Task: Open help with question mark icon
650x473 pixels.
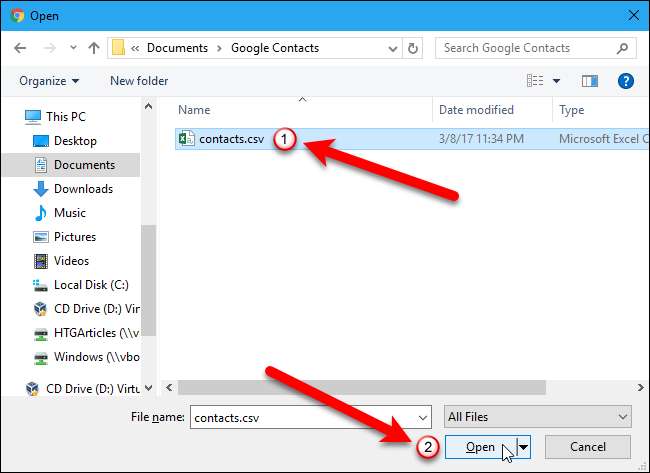Action: [626, 81]
